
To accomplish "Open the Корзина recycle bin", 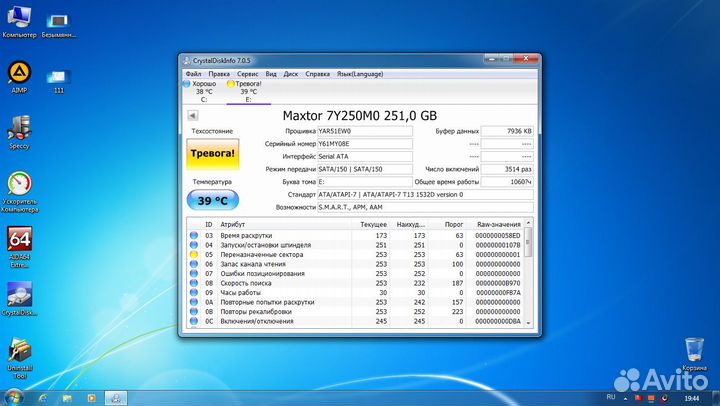I will point(694,354).
